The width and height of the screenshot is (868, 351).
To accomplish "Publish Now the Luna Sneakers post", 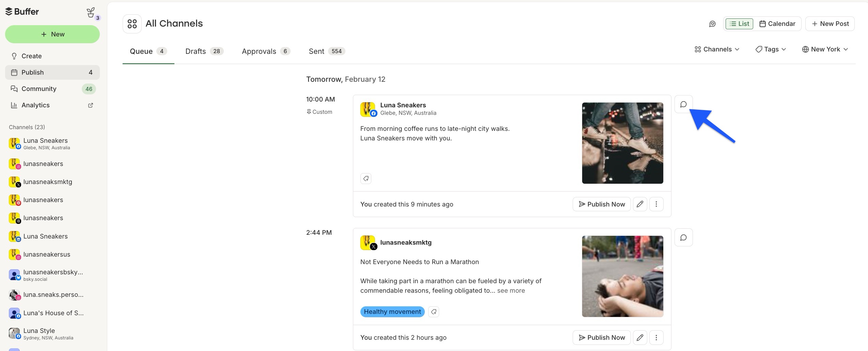I will (x=602, y=204).
